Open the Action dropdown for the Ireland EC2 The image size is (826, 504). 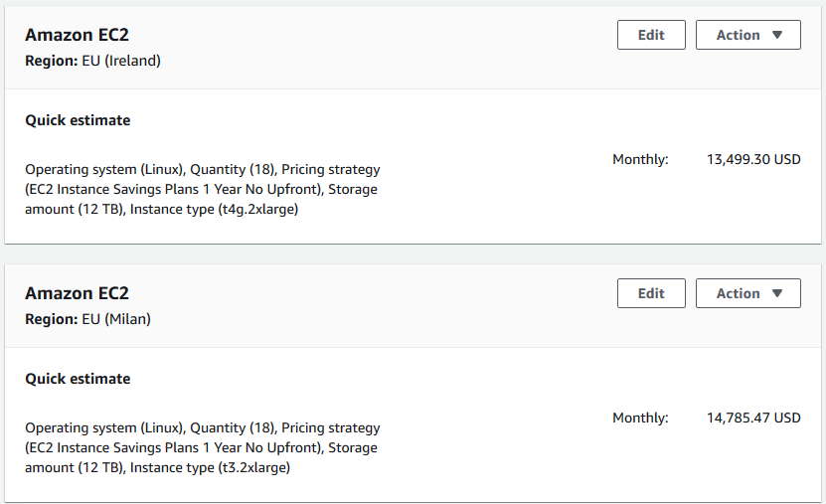[747, 35]
